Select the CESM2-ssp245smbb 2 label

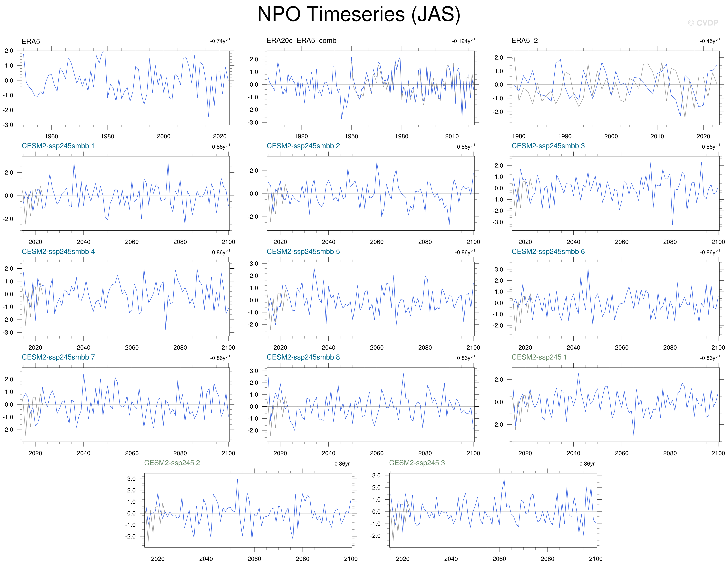[303, 146]
